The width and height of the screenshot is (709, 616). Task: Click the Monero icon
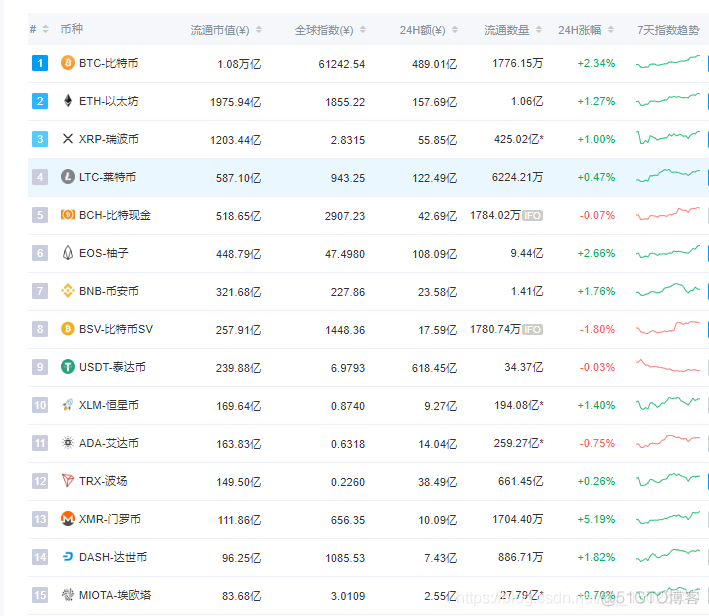tap(68, 518)
